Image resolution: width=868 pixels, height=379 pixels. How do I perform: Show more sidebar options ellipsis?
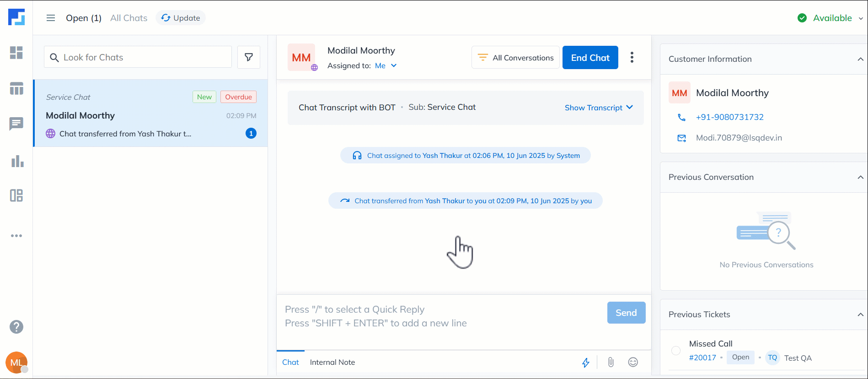pos(16,236)
